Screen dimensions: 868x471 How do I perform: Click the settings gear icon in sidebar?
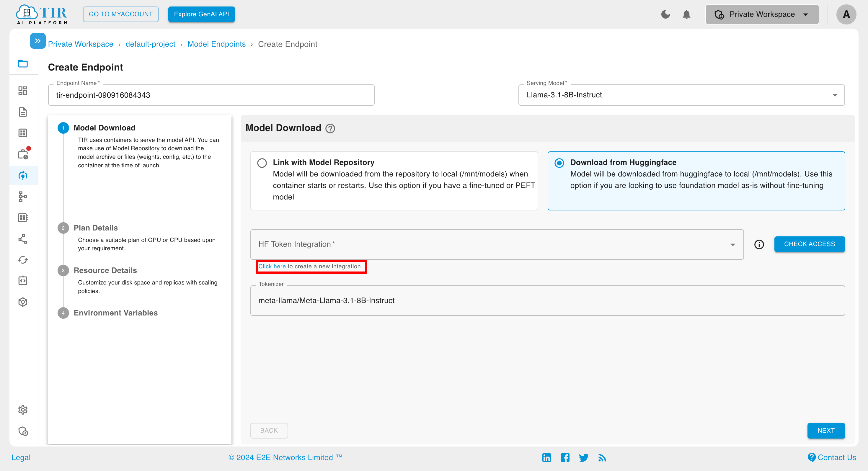click(23, 410)
